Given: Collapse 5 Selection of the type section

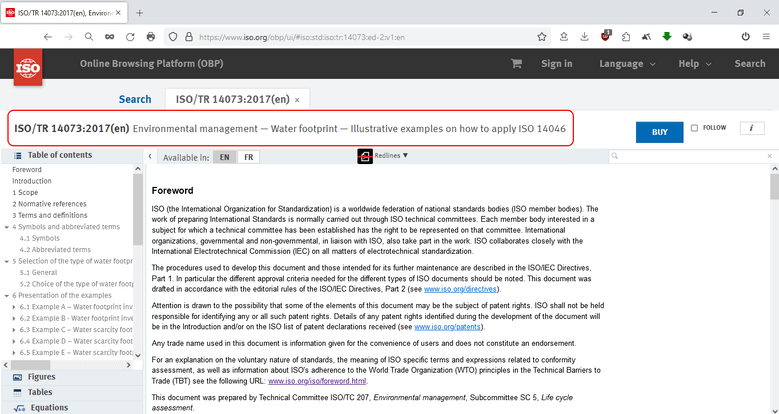Looking at the screenshot, I should pos(7,261).
